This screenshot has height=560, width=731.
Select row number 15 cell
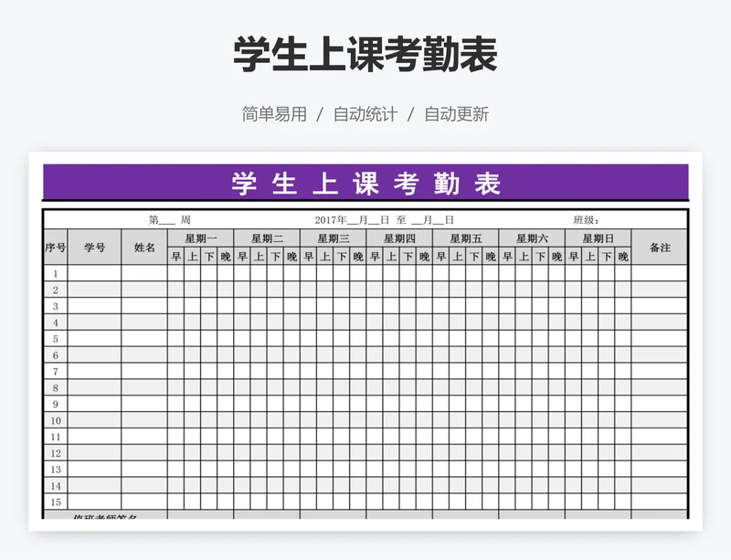(56, 502)
